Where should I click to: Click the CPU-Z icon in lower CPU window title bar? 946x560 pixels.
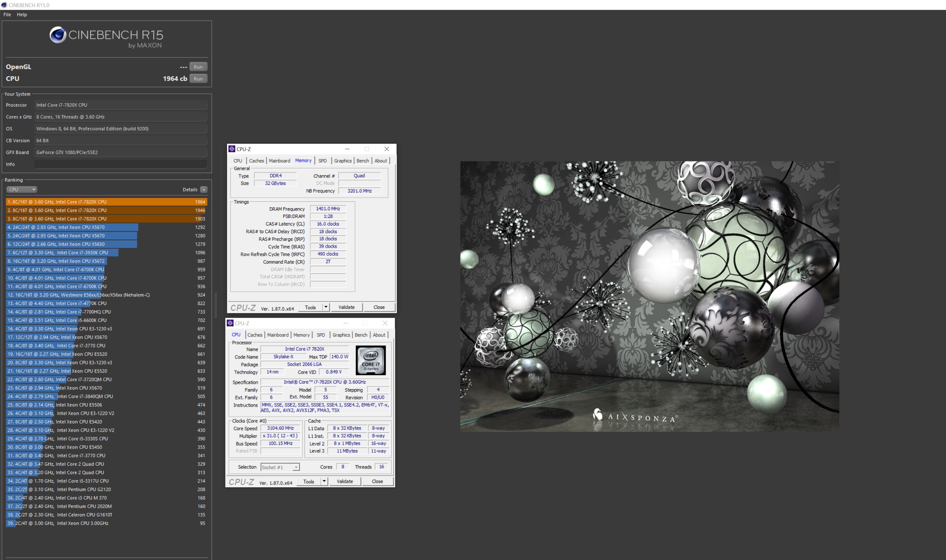230,323
